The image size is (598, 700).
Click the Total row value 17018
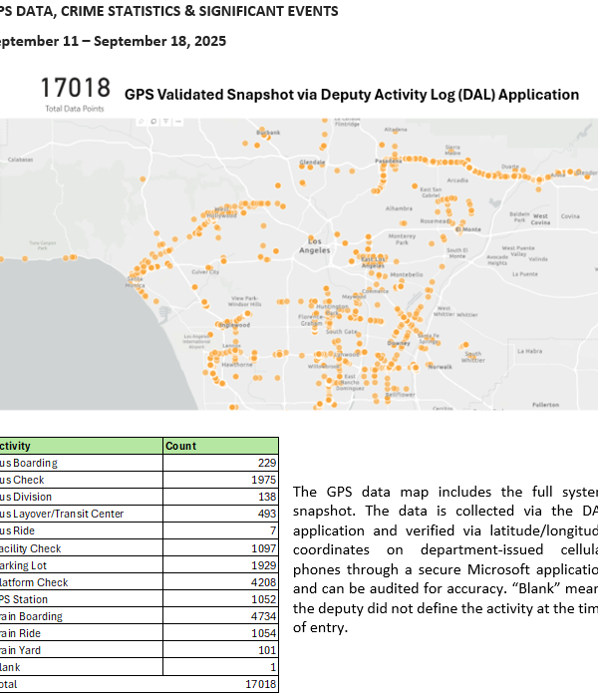click(x=258, y=685)
